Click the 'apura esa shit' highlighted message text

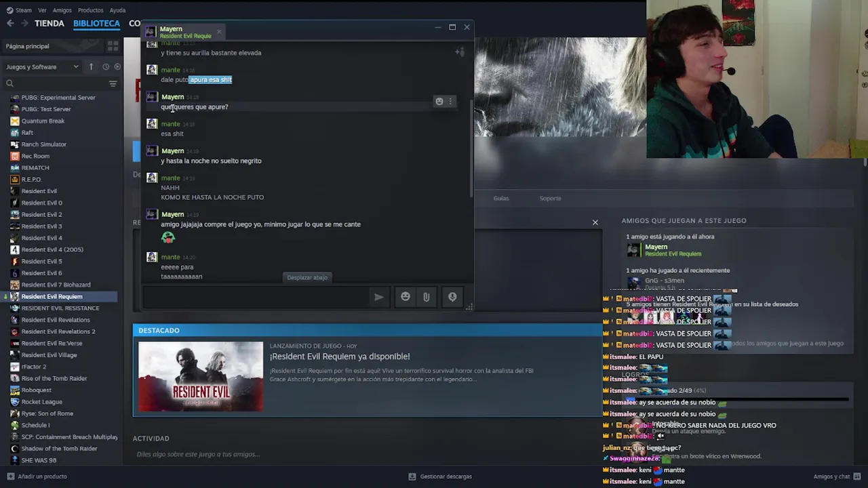click(x=210, y=79)
